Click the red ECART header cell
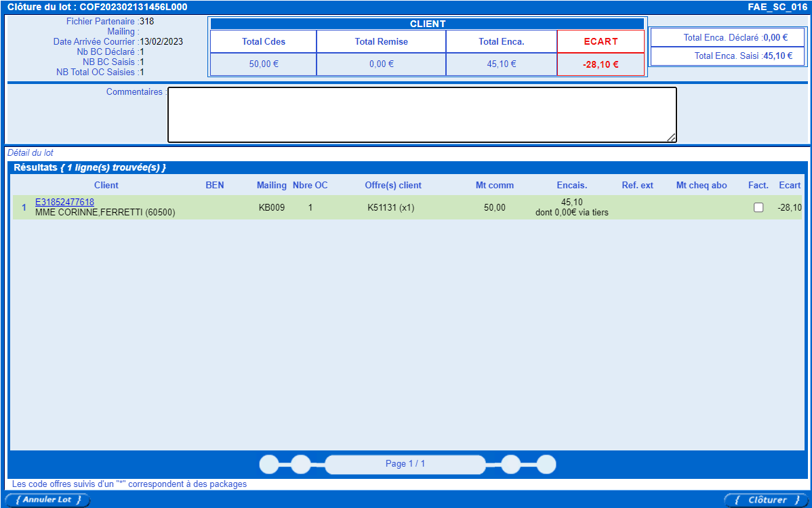 [601, 41]
